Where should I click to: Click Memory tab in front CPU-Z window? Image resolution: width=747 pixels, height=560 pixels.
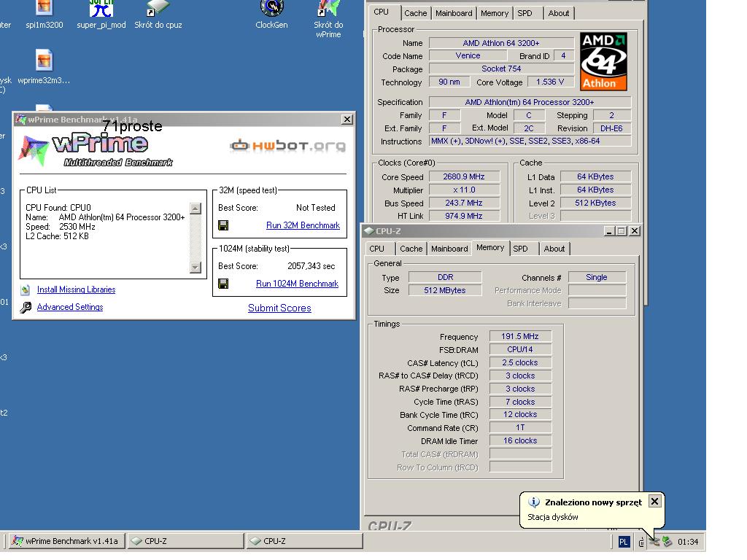click(x=490, y=248)
